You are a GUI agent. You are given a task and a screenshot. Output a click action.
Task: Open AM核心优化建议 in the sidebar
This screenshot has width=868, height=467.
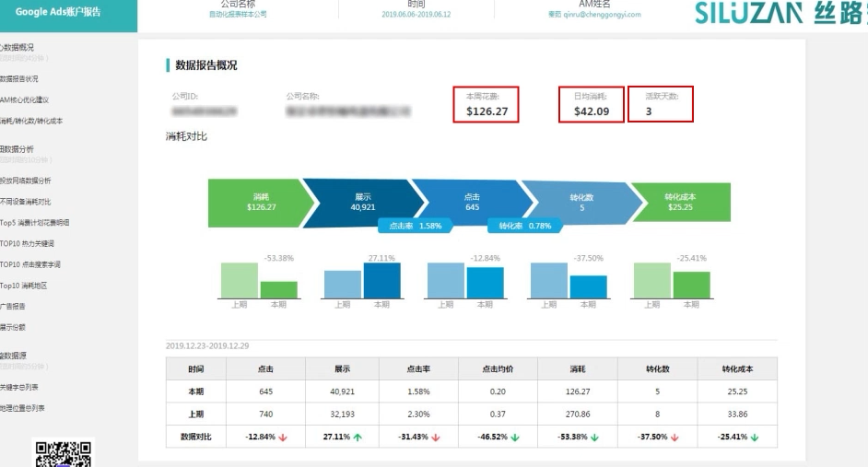[x=24, y=100]
